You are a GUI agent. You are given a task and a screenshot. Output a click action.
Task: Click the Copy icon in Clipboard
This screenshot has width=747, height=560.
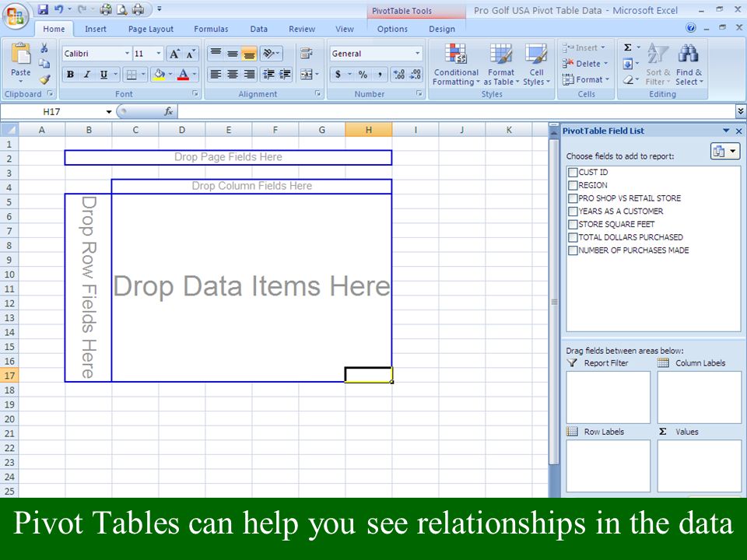tap(44, 63)
